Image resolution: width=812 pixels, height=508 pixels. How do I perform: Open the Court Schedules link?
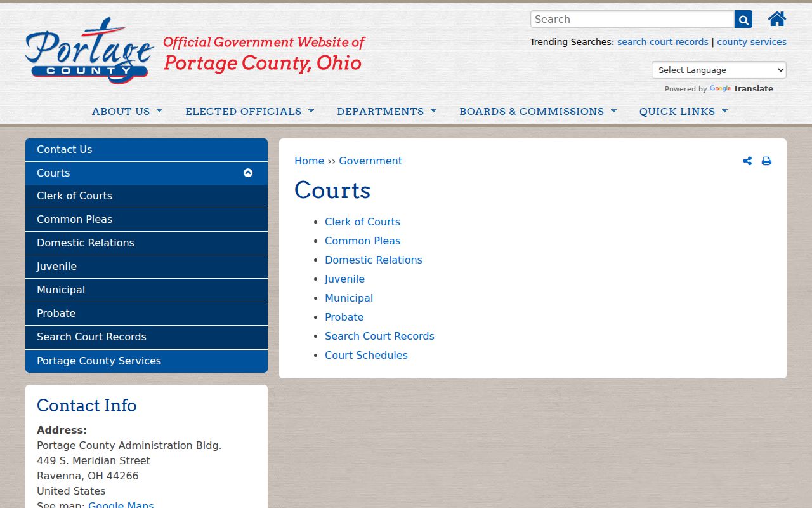pos(366,355)
